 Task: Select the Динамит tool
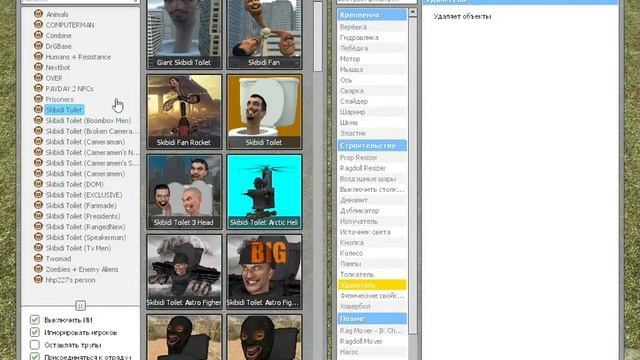coord(372,200)
